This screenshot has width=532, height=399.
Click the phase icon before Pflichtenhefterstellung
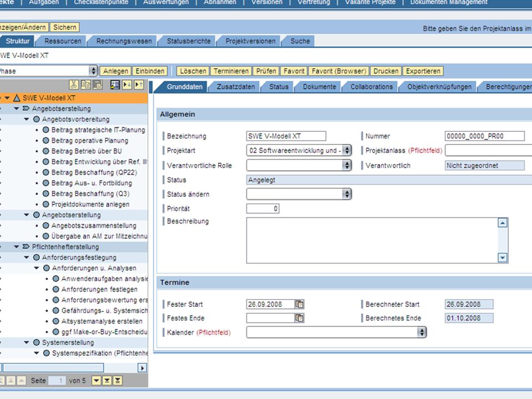click(x=26, y=247)
